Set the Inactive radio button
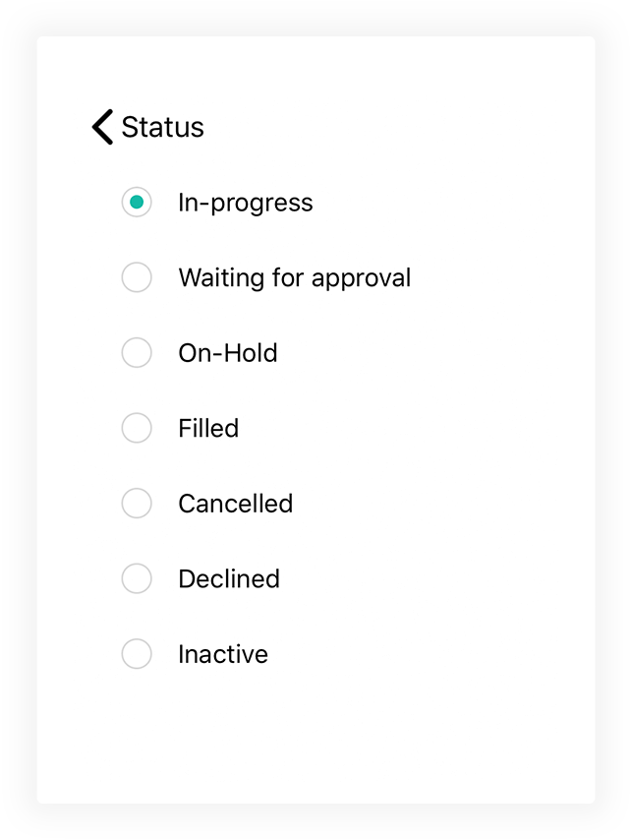 coord(137,654)
